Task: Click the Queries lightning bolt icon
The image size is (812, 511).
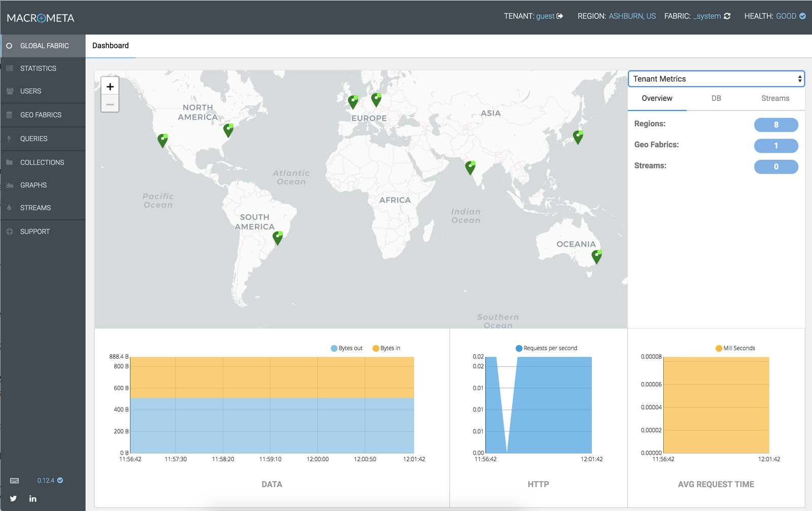Action: tap(9, 139)
